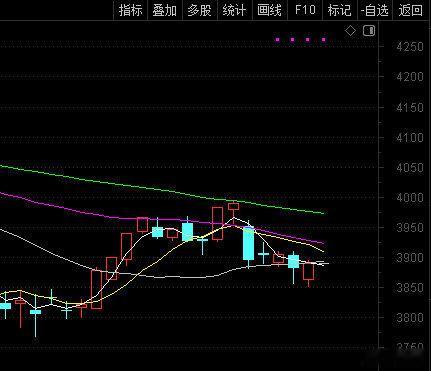Image resolution: width=431 pixels, height=371 pixels.
Task: Toggle the side panel layout icon
Action: (x=369, y=31)
